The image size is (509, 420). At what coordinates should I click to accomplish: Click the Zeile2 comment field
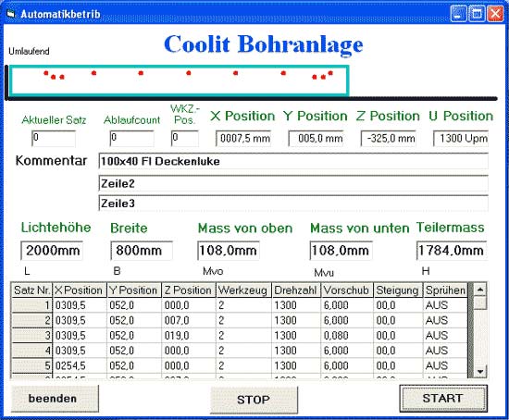coord(293,183)
